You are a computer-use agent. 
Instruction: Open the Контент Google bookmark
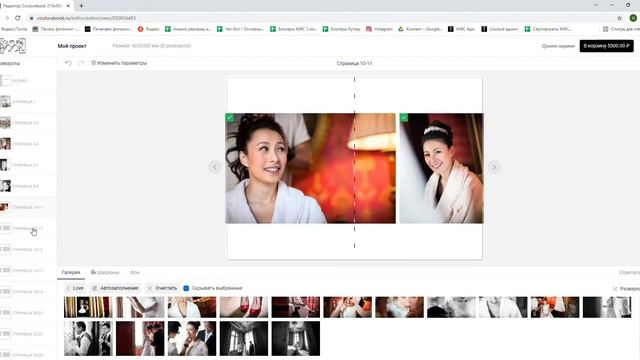[x=420, y=29]
